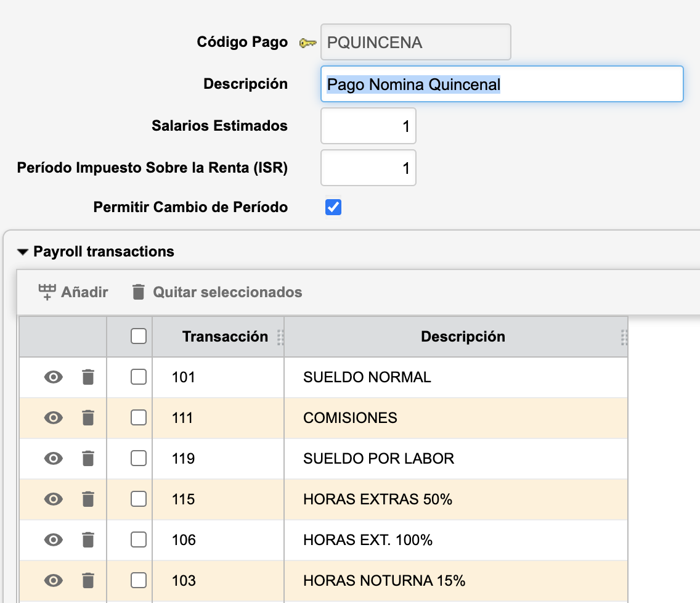Delete the COMISIONES transaction row
The image size is (700, 603).
[88, 418]
